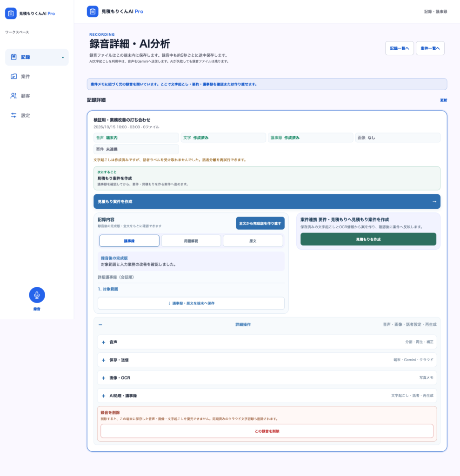Screen dimensions: 460x476
Task: Click the microphone 録音 record icon
Action: coord(37,295)
